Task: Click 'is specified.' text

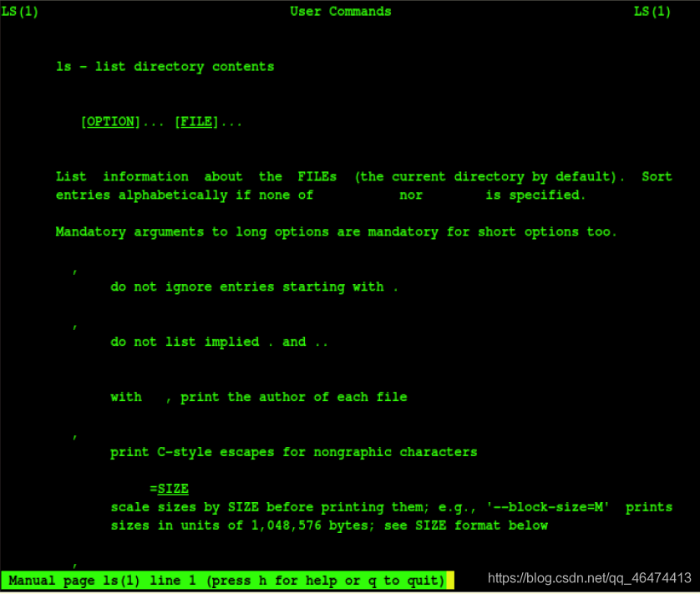Action: [535, 195]
